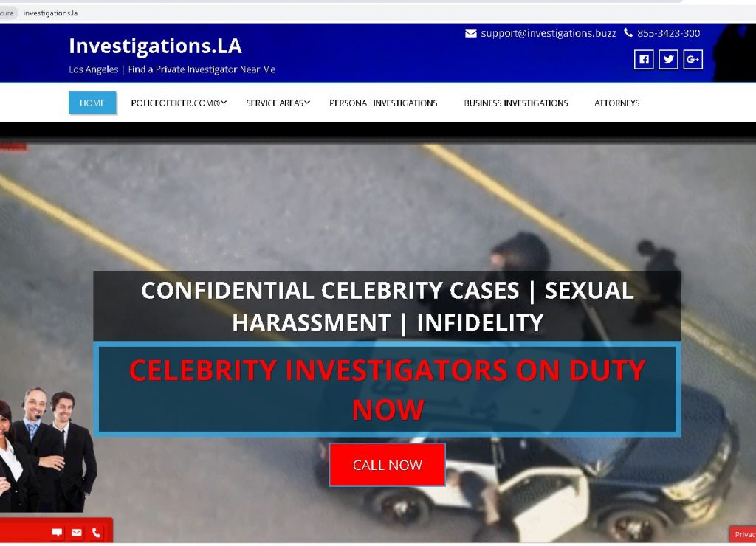Open chat icon in red bottom bar
756x546 pixels.
click(57, 533)
